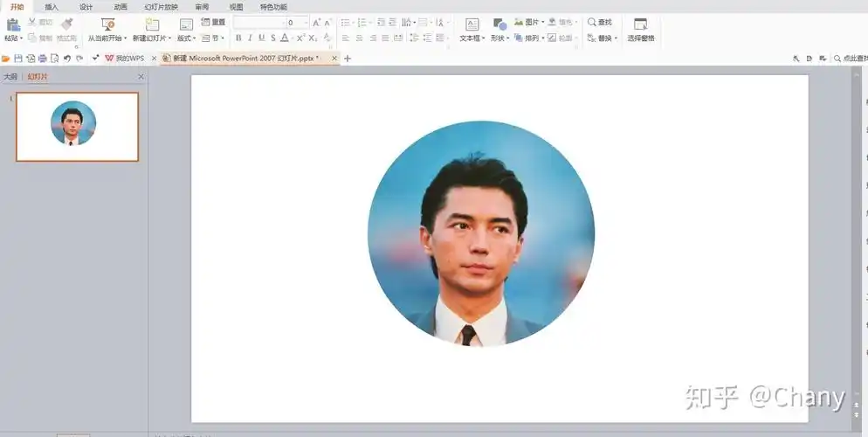
Task: Open the Animation (动画) ribbon tab
Action: [121, 6]
